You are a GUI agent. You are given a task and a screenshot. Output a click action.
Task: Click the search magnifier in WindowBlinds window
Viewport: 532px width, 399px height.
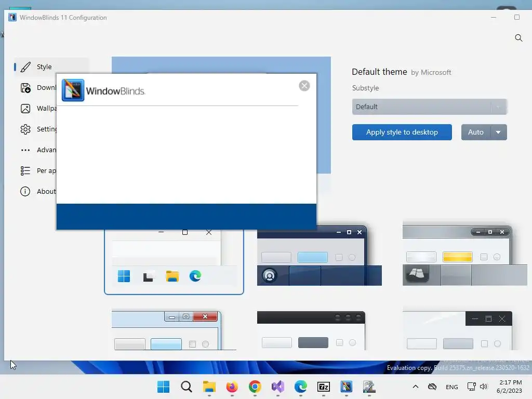tap(518, 37)
